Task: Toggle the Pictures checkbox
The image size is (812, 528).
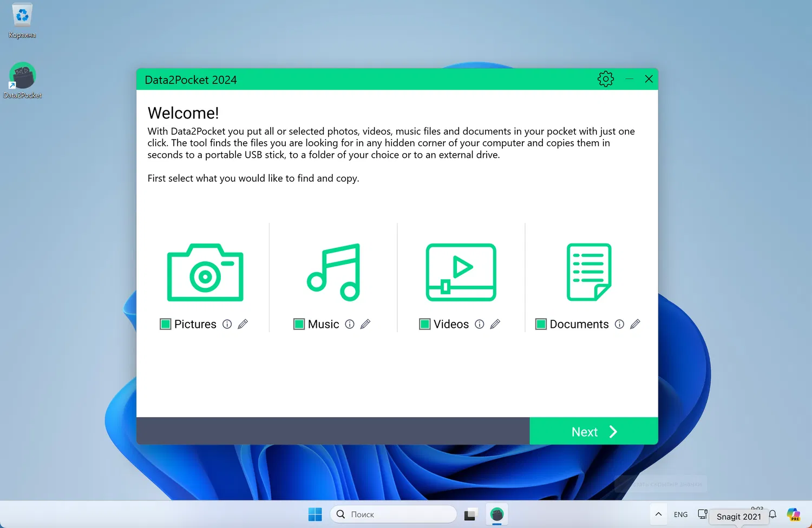Action: [166, 324]
